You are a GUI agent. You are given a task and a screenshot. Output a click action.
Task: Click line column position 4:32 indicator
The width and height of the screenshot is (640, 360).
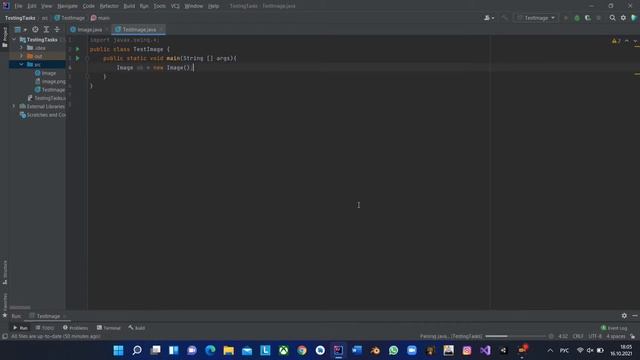(x=563, y=336)
